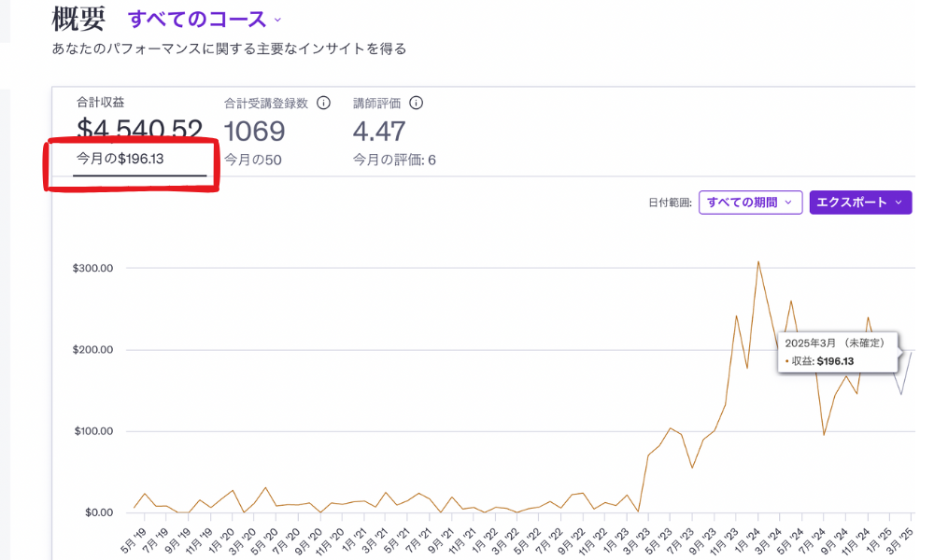Click the 概要 page heading
934x560 pixels.
(x=78, y=18)
